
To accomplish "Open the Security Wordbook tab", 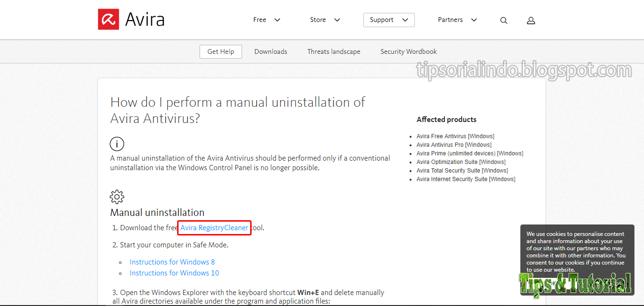I will click(x=409, y=51).
